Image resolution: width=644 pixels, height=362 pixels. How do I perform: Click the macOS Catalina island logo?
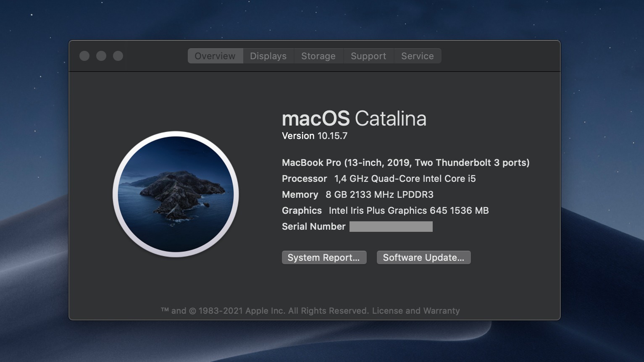coord(176,194)
